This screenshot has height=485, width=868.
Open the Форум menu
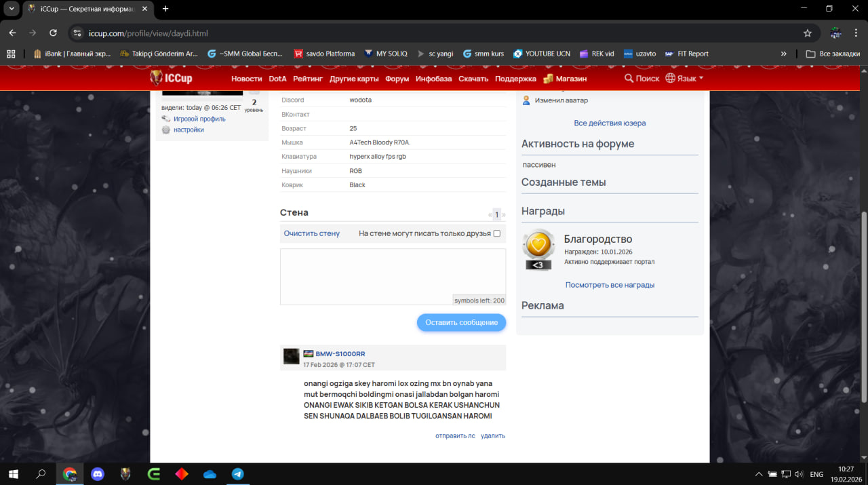pos(397,79)
